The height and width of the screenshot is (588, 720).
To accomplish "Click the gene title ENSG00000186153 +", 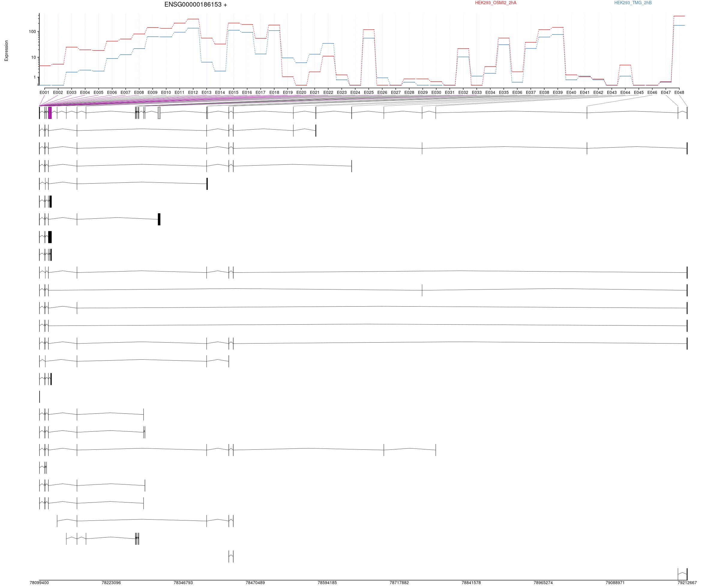I will [196, 5].
